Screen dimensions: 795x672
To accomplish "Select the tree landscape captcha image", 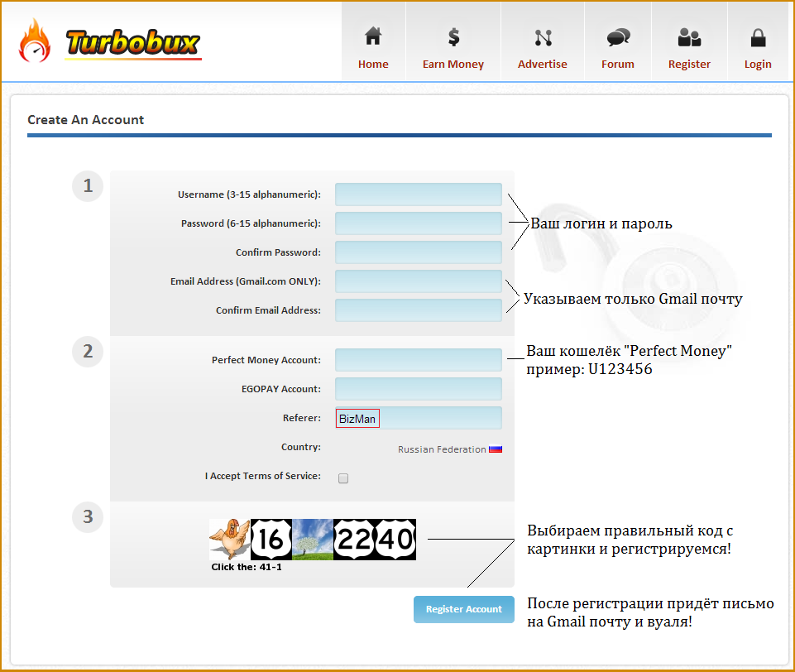I will 313,539.
